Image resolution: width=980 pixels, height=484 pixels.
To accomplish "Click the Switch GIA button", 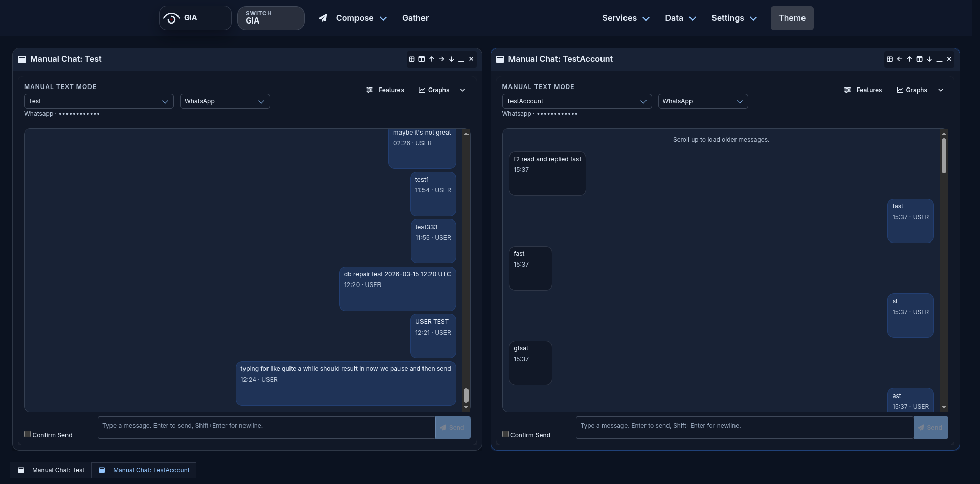I will [271, 18].
